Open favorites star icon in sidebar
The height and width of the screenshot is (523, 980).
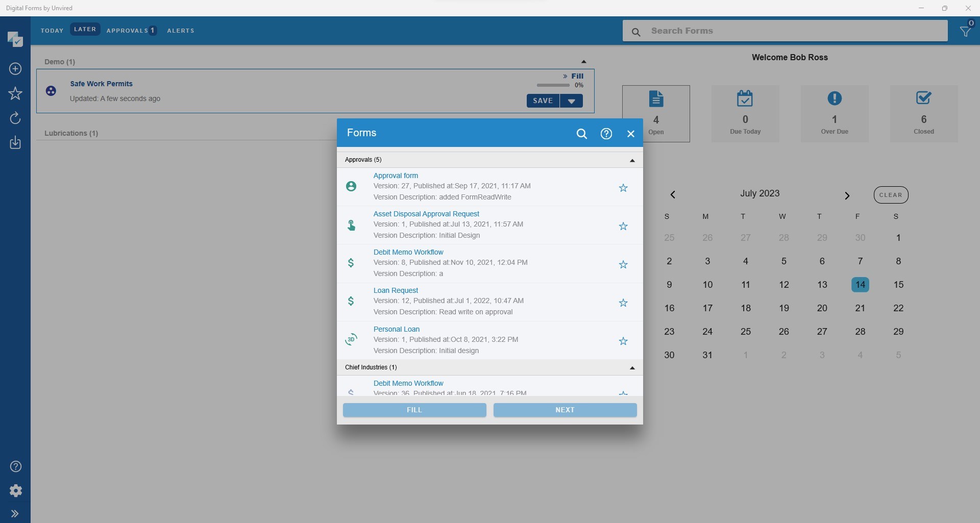coord(15,93)
